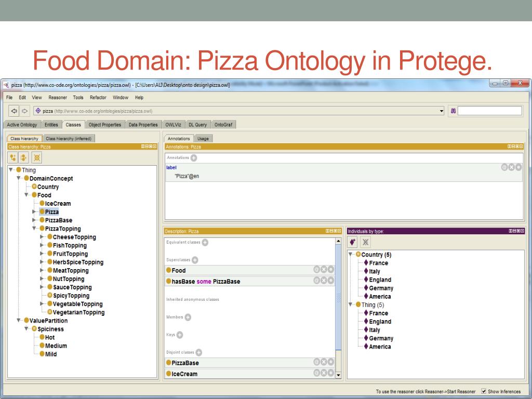Expand the CheeseTopping node
The width and height of the screenshot is (532, 399).
(x=42, y=237)
